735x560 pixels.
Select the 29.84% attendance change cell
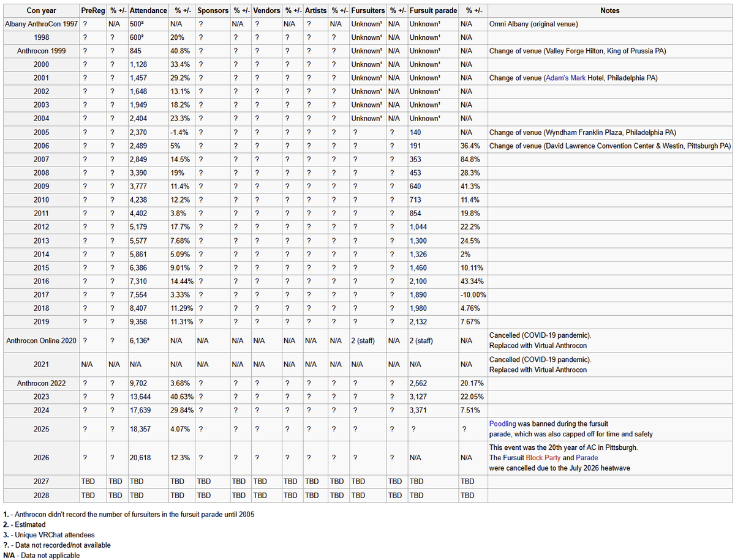pyautogui.click(x=182, y=410)
